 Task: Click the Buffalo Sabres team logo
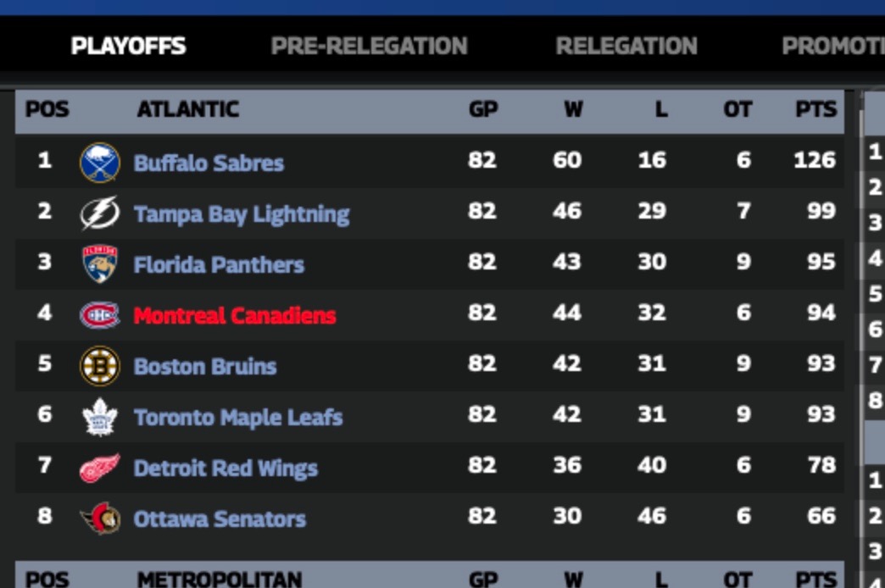(99, 162)
